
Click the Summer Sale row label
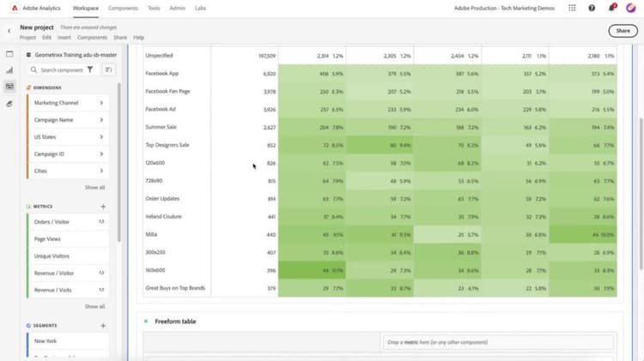pyautogui.click(x=161, y=127)
